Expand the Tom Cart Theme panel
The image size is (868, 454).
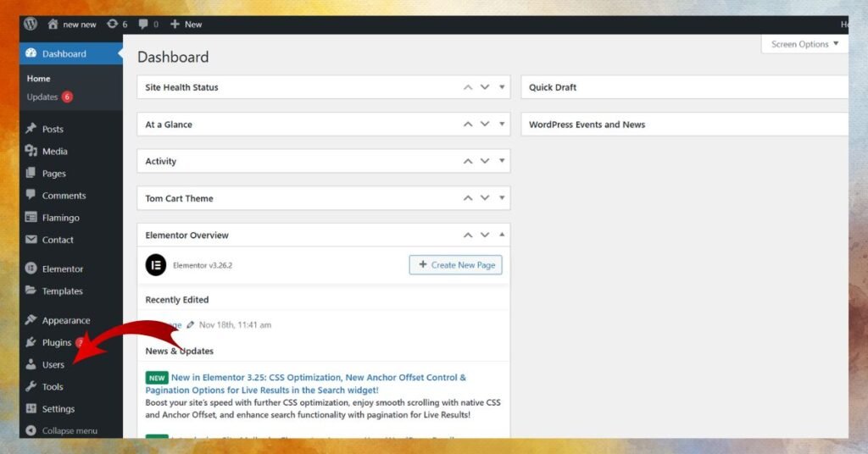tap(502, 198)
